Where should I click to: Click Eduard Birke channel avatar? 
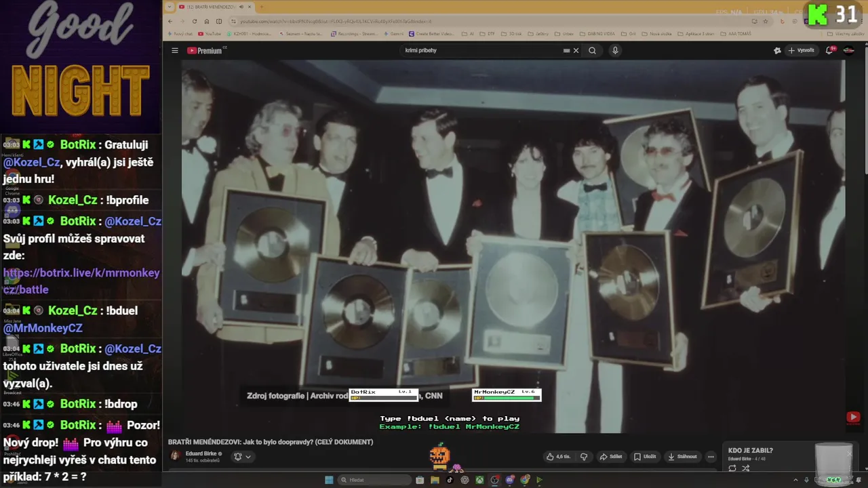175,456
